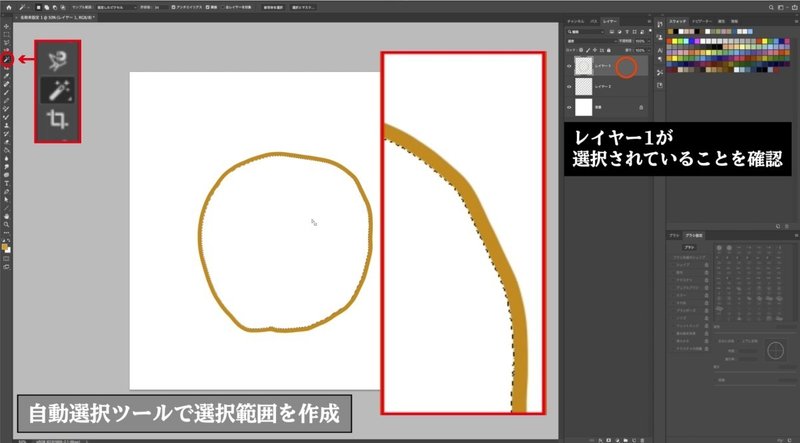Open the Search magnifier at top right
The image size is (800, 443).
coord(772,8)
